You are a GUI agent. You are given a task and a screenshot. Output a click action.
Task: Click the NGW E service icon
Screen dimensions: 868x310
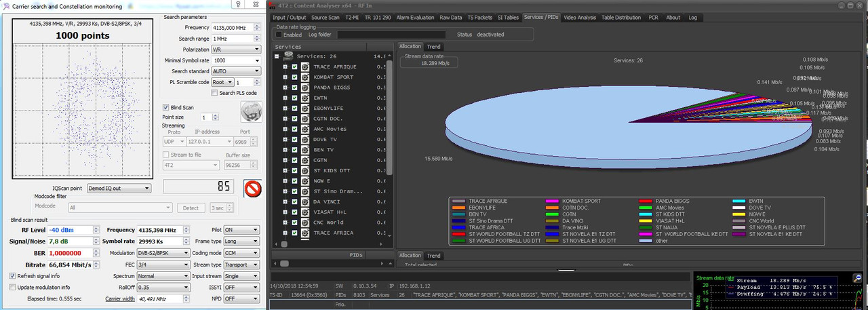coord(305,181)
